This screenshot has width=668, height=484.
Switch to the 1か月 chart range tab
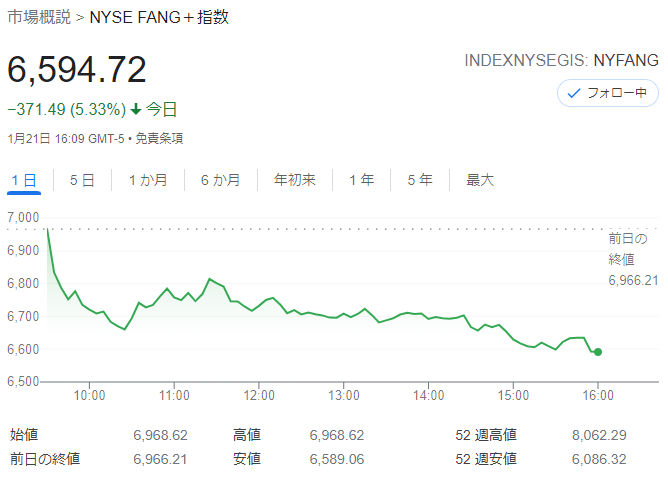(148, 180)
